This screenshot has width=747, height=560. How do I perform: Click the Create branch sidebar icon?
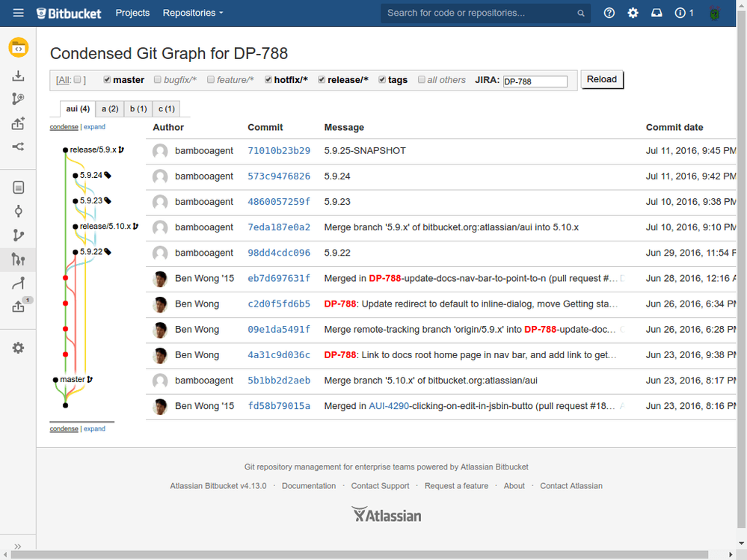click(x=18, y=99)
